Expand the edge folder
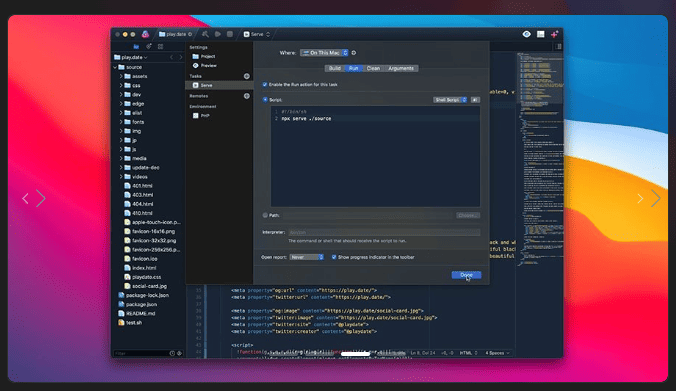676x391 pixels. pyautogui.click(x=121, y=103)
